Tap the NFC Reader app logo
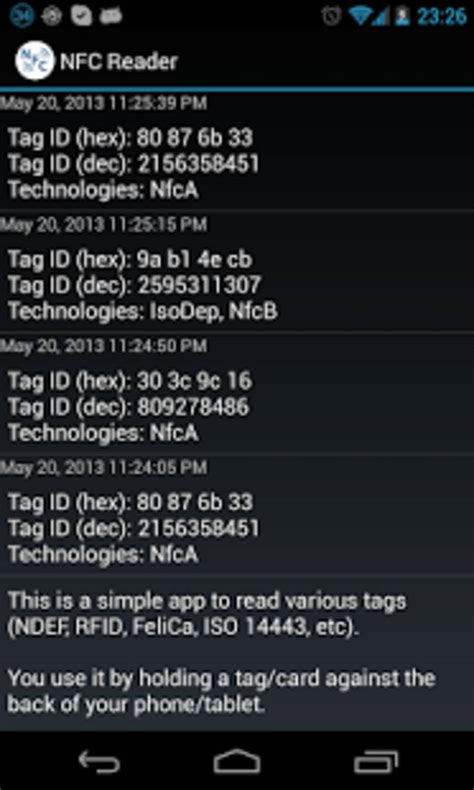Image resolution: width=474 pixels, height=790 pixels. (34, 61)
